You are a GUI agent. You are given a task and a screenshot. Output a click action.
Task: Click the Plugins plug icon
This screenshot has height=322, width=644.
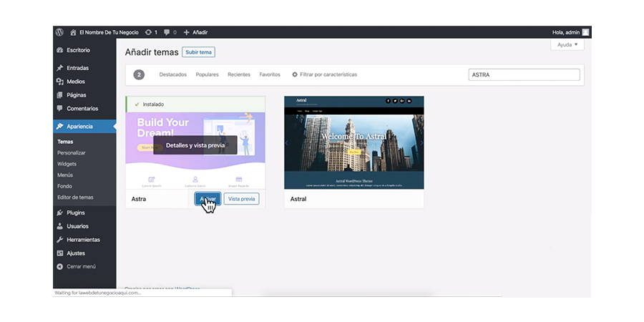(60, 213)
